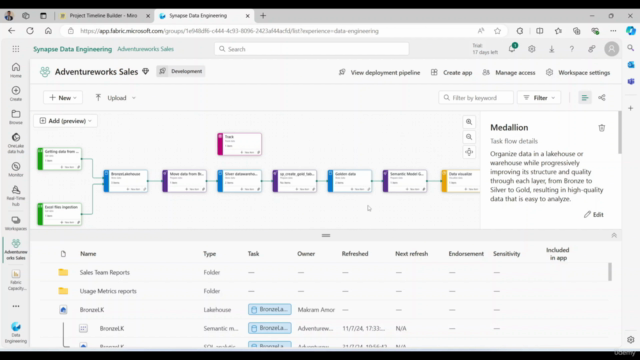Open OneLake data hub
640x360 pixels.
pyautogui.click(x=16, y=143)
